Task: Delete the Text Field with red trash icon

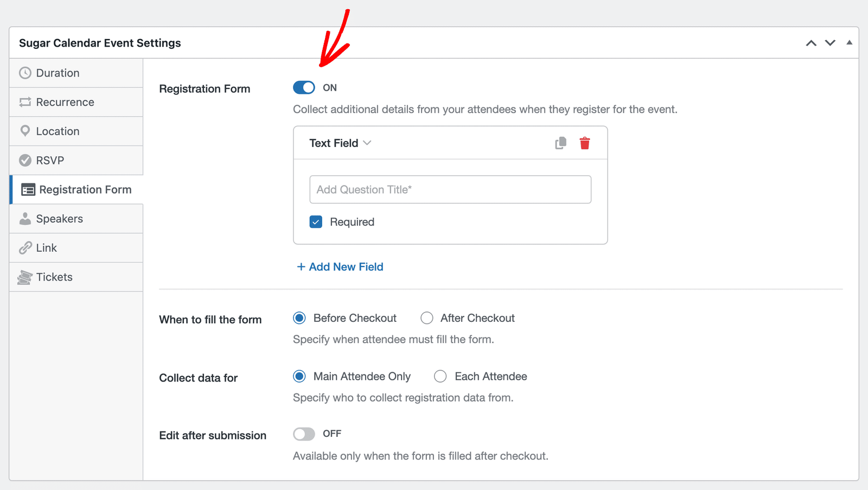Action: (585, 143)
